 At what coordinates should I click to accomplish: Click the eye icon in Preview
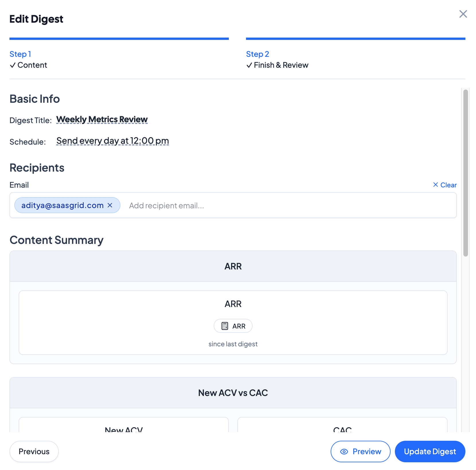pos(344,452)
